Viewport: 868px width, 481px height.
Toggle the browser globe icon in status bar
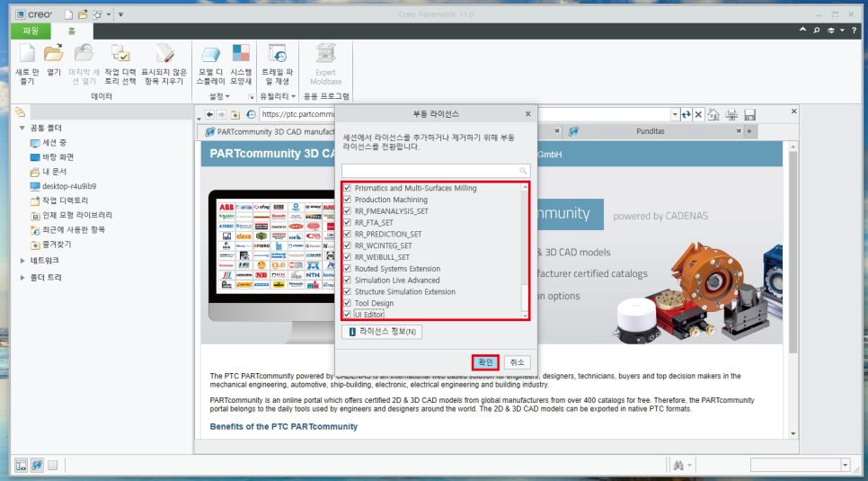(37, 466)
